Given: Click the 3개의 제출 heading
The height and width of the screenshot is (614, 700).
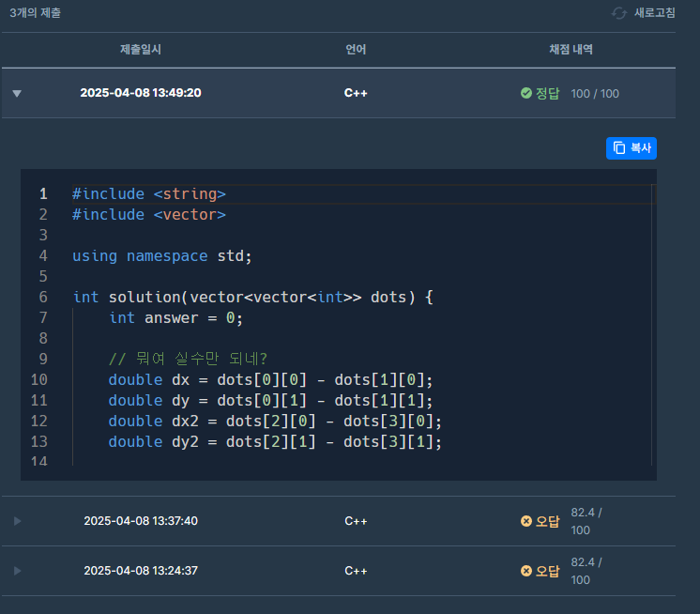Looking at the screenshot, I should tap(36, 13).
